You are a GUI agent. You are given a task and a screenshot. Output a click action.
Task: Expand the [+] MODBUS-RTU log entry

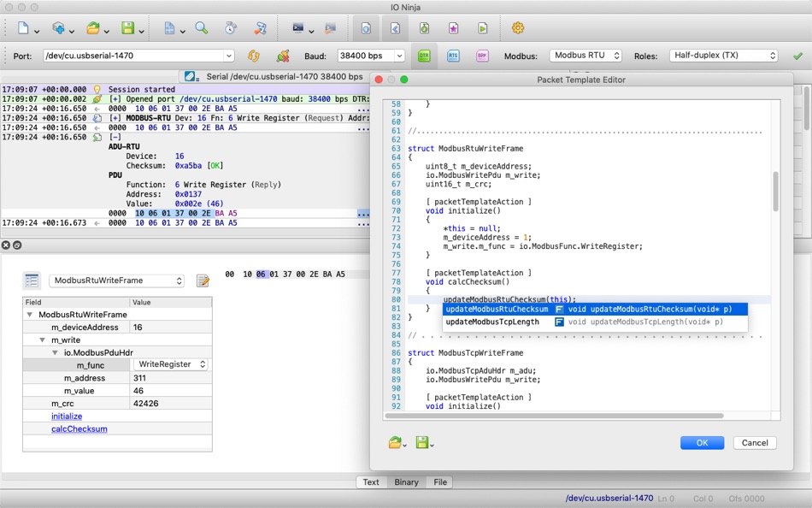[x=115, y=118]
